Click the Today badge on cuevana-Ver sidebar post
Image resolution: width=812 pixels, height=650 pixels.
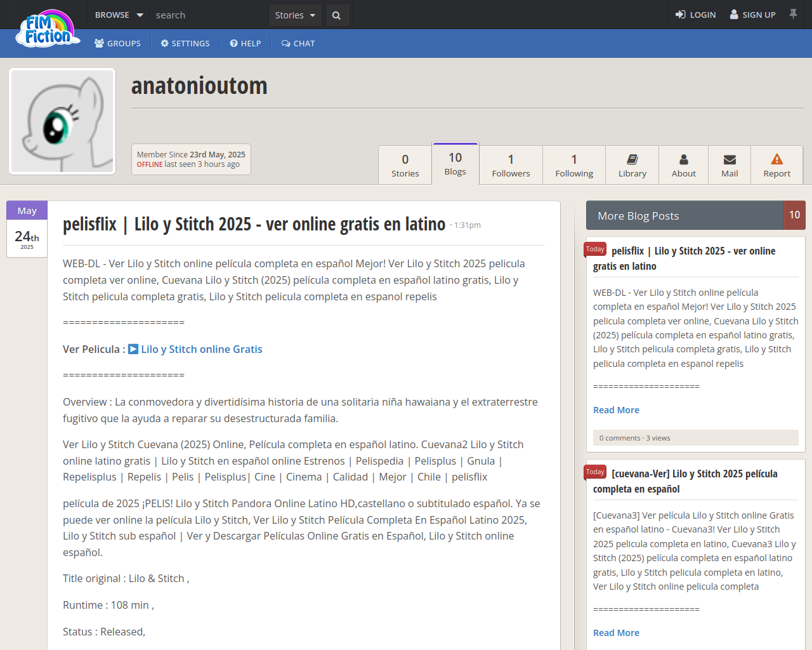click(x=595, y=472)
